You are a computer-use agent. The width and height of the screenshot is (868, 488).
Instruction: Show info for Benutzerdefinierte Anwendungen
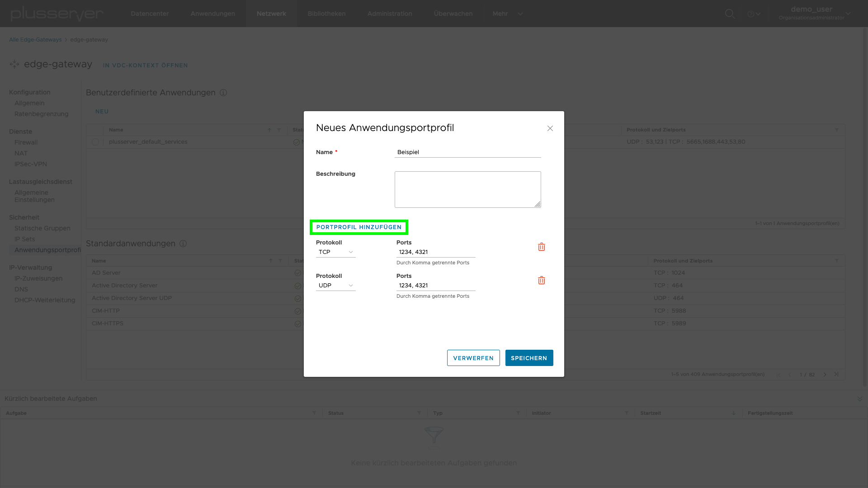point(223,93)
